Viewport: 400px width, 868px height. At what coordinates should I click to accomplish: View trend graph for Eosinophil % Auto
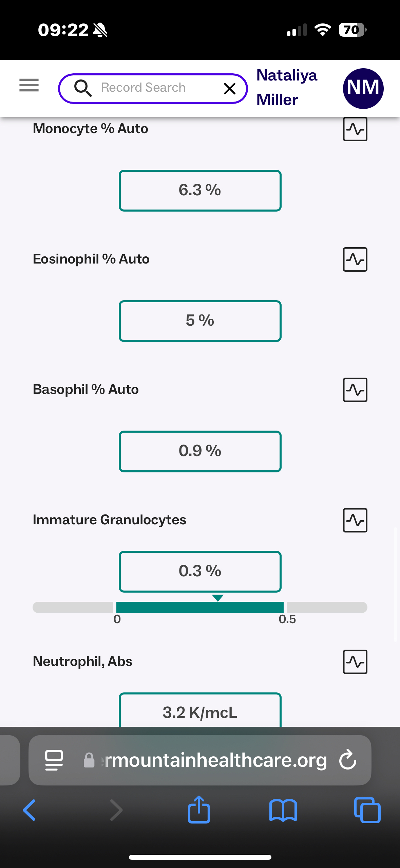355,259
